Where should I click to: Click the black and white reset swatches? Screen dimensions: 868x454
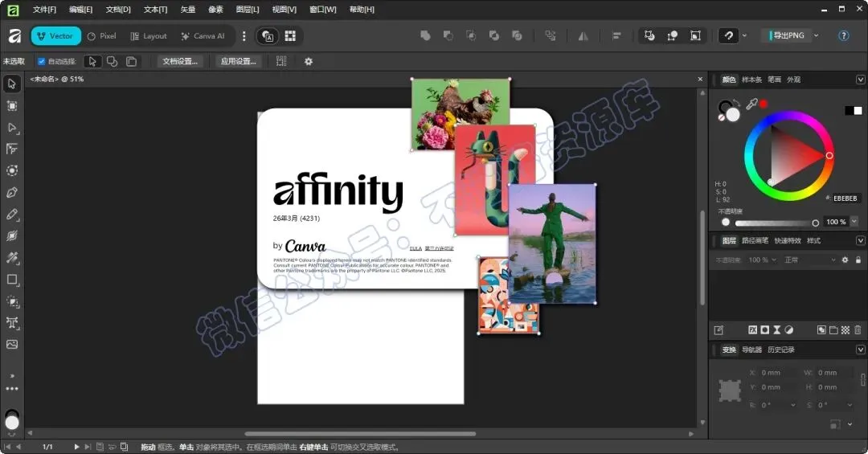pyautogui.click(x=853, y=111)
